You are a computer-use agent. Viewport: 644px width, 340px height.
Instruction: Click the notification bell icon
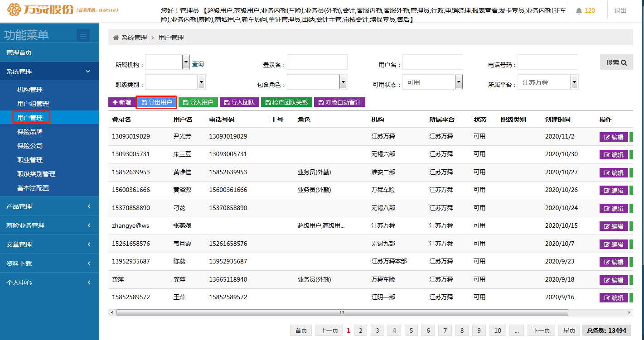coord(579,11)
